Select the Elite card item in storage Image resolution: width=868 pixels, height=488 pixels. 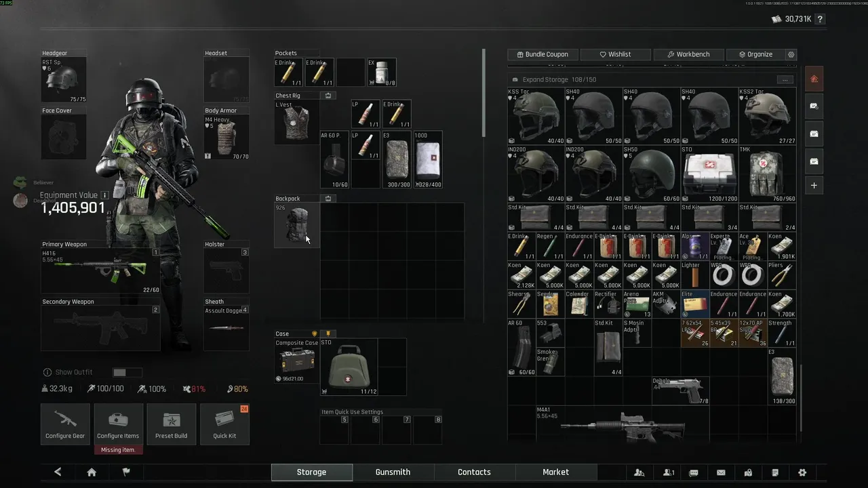point(694,304)
